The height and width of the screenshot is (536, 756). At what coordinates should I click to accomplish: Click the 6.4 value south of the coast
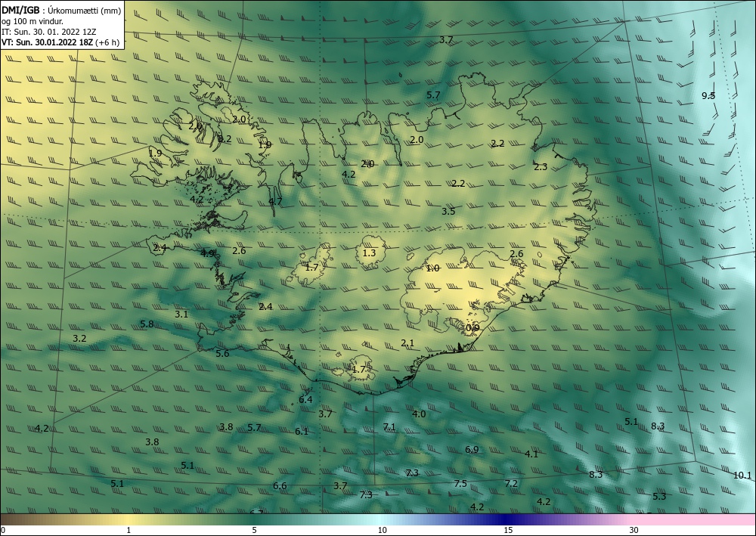[x=305, y=400]
